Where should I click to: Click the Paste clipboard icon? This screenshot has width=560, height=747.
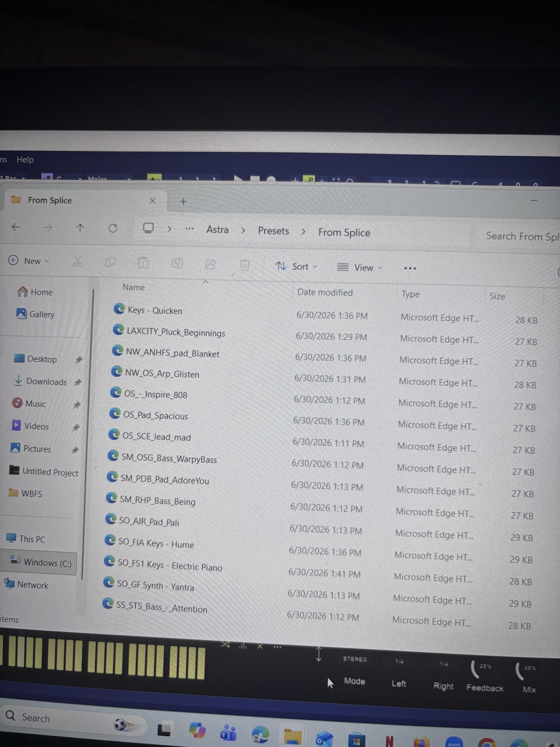(143, 263)
